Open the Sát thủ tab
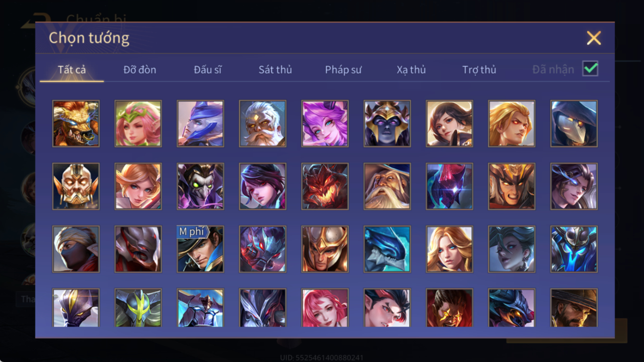Image resolution: width=644 pixels, height=362 pixels. pos(275,70)
